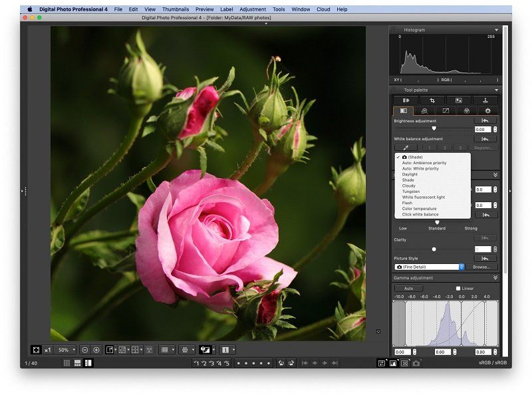Open the Cloud menu in the menu bar
Image resolution: width=532 pixels, height=395 pixels.
322,9
